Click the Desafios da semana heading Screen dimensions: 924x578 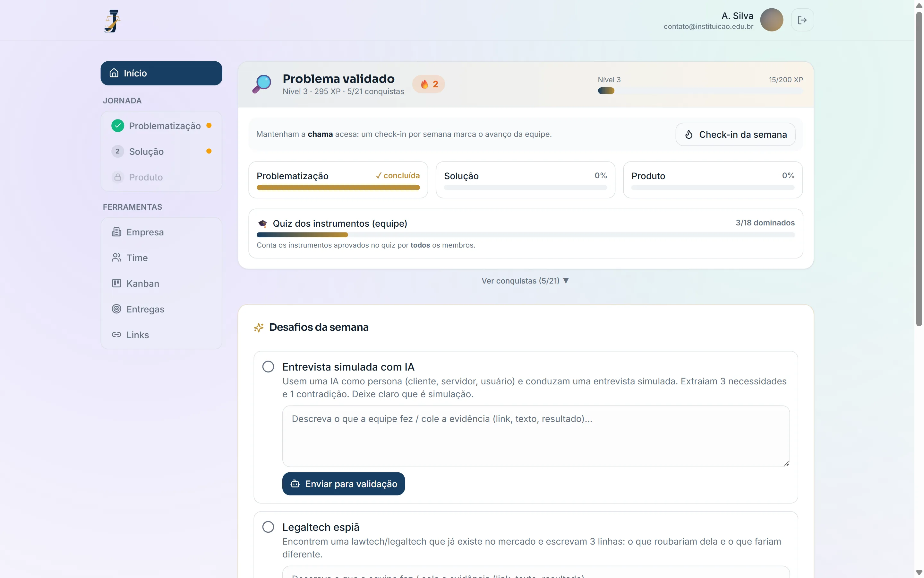319,327
